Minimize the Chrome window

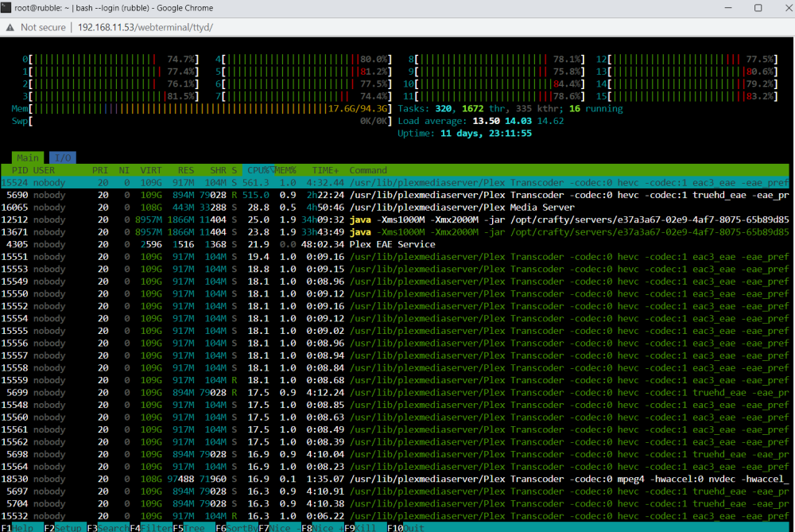(728, 8)
